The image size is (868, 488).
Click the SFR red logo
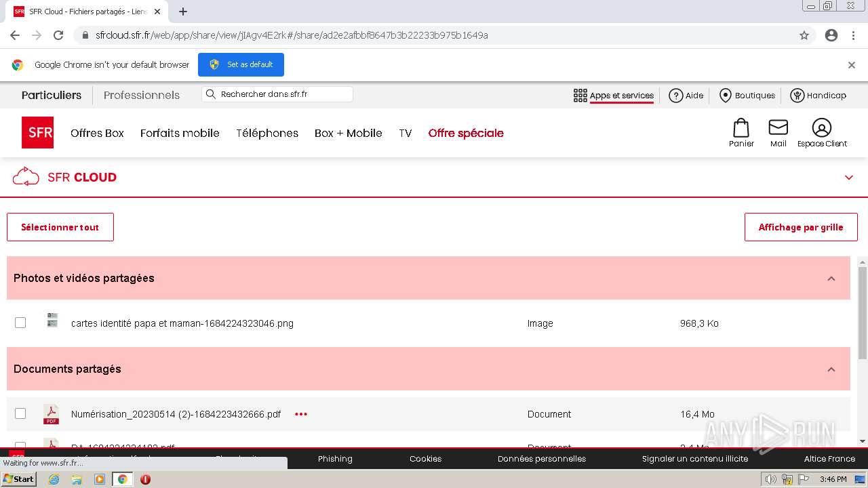(37, 132)
